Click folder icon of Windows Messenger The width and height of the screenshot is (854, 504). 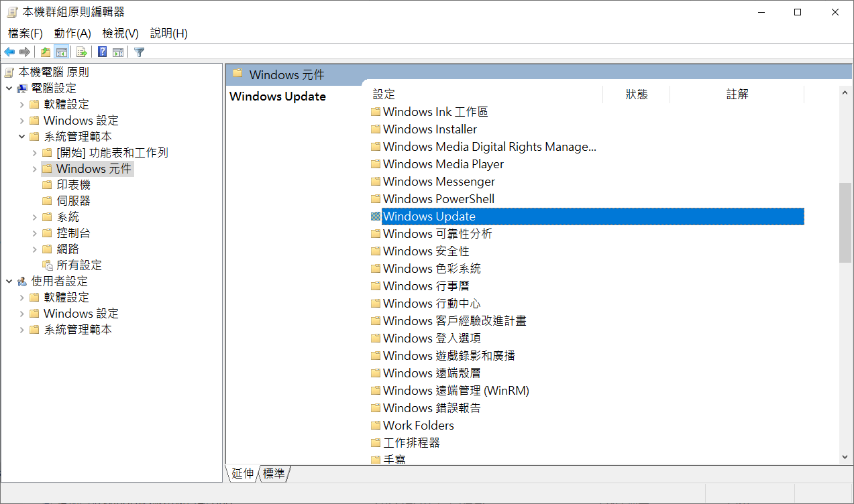(x=376, y=182)
